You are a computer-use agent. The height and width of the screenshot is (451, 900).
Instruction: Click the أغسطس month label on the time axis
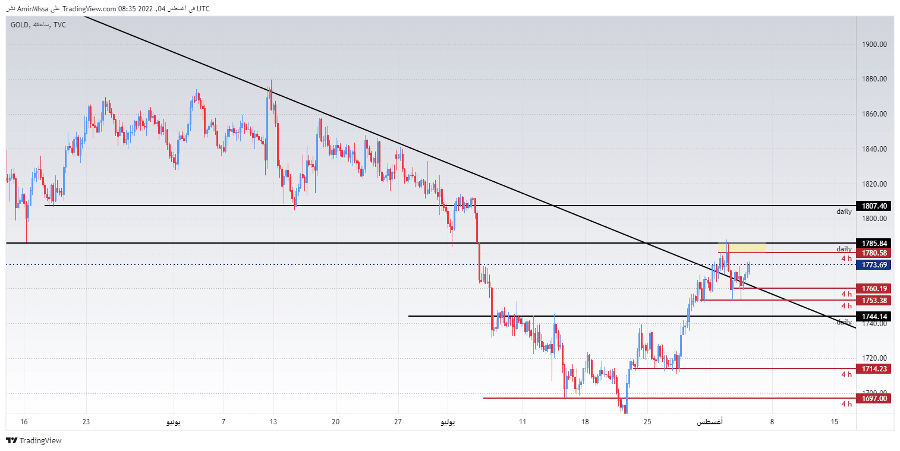click(x=710, y=422)
